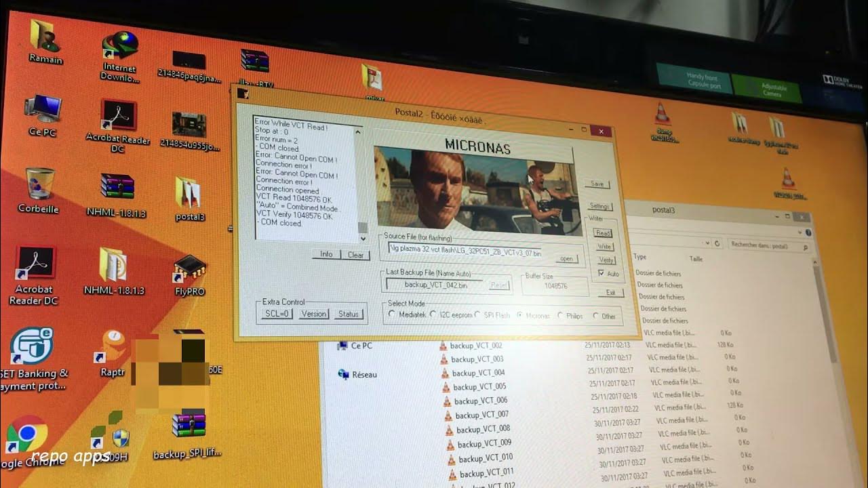This screenshot has height=488, width=868.
Task: Select the backup_VCT_008 VLC file icon
Action: 449,429
